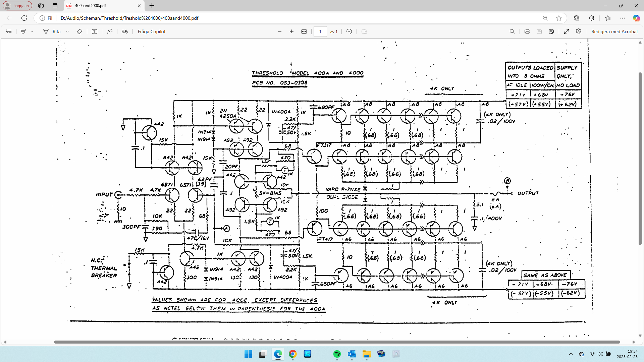Close the 400aand4000.pdf tab

coord(140,6)
